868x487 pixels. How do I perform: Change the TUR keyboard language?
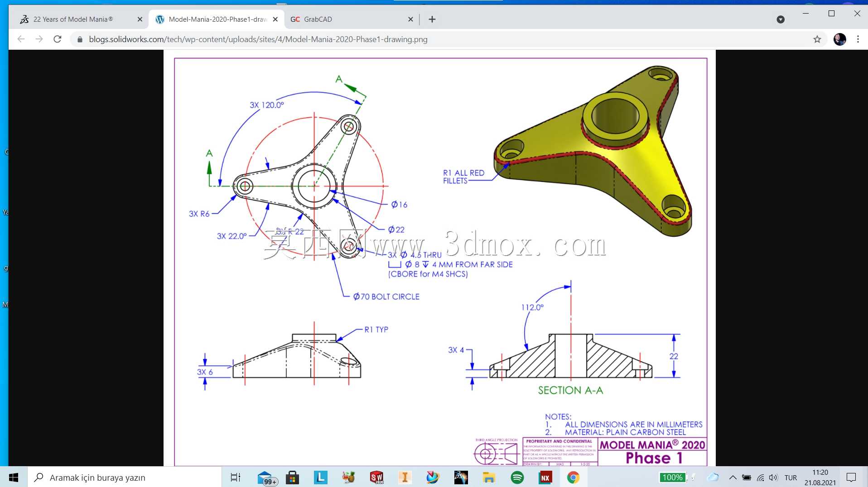point(791,477)
